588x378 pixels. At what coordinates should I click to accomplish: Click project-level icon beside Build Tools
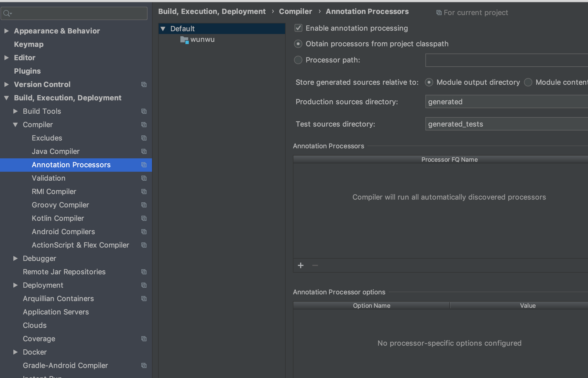144,111
